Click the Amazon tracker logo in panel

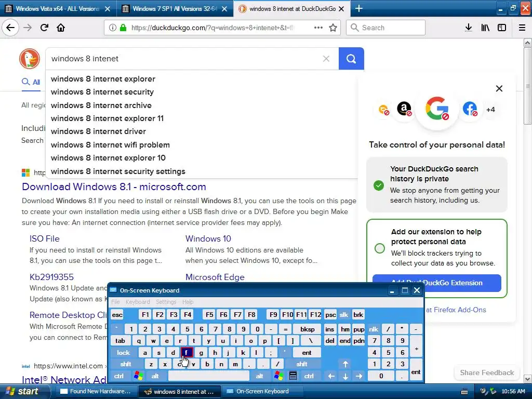[404, 109]
